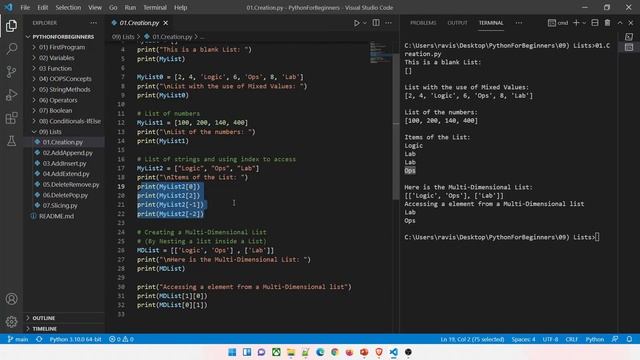This screenshot has width=640, height=360.
Task: Open the Search view in activity bar
Action: 11,49
